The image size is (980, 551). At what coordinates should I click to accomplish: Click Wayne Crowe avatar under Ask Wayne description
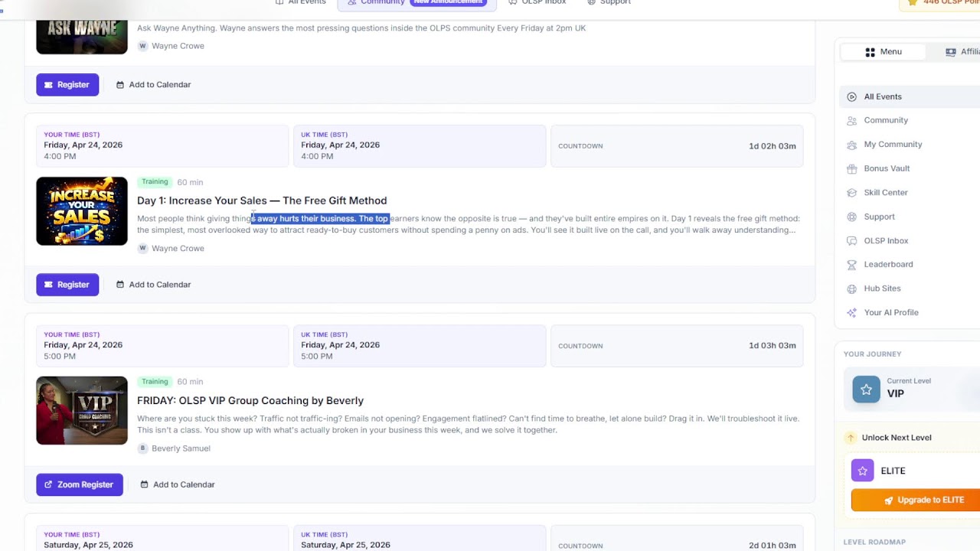click(x=142, y=46)
